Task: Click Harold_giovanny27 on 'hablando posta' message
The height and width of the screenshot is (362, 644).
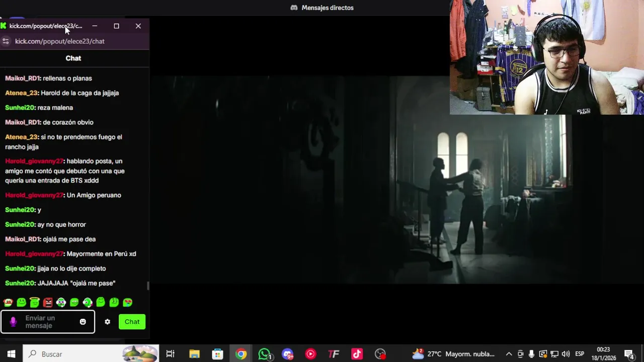Action: 34,161
